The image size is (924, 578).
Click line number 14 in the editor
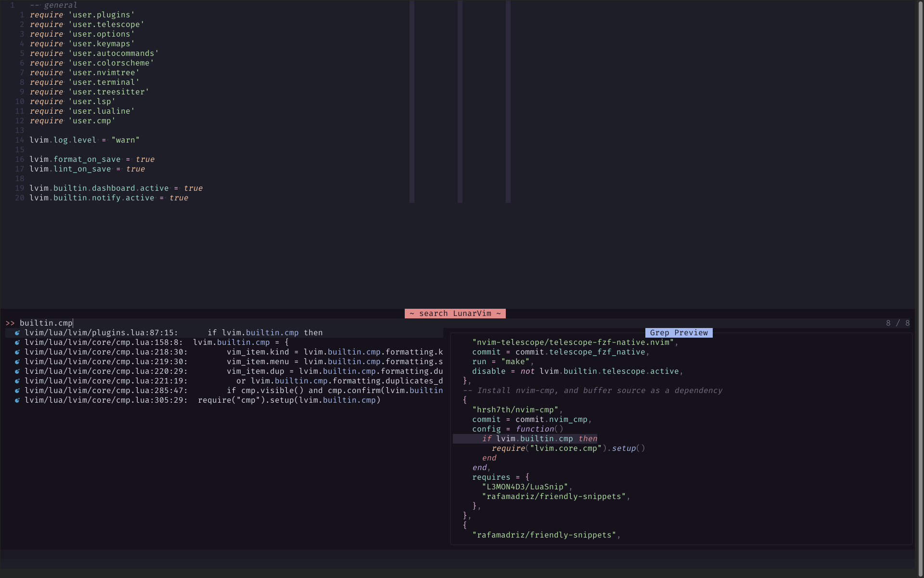[20, 140]
